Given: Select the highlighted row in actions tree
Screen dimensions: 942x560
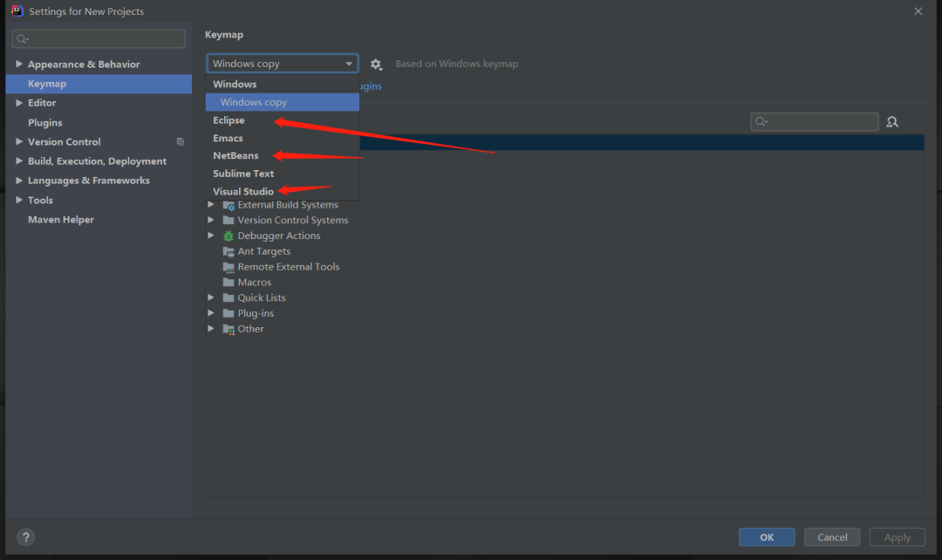Looking at the screenshot, I should (x=642, y=142).
